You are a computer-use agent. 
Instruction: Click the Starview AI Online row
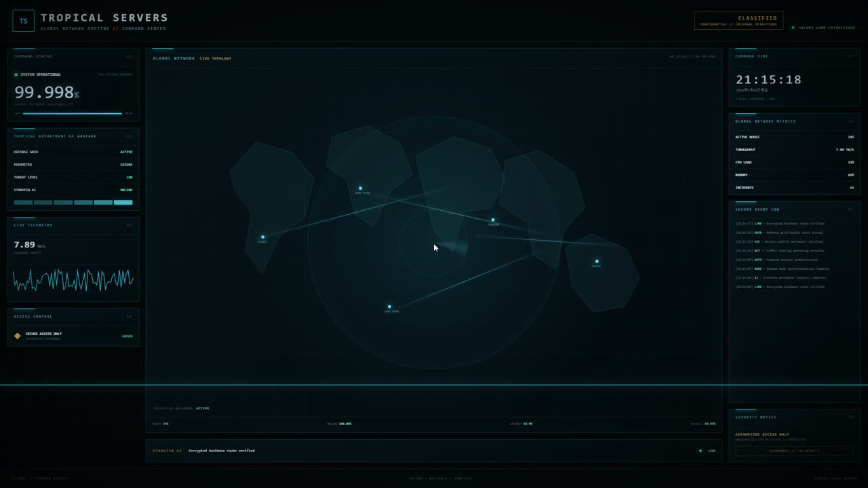point(73,190)
